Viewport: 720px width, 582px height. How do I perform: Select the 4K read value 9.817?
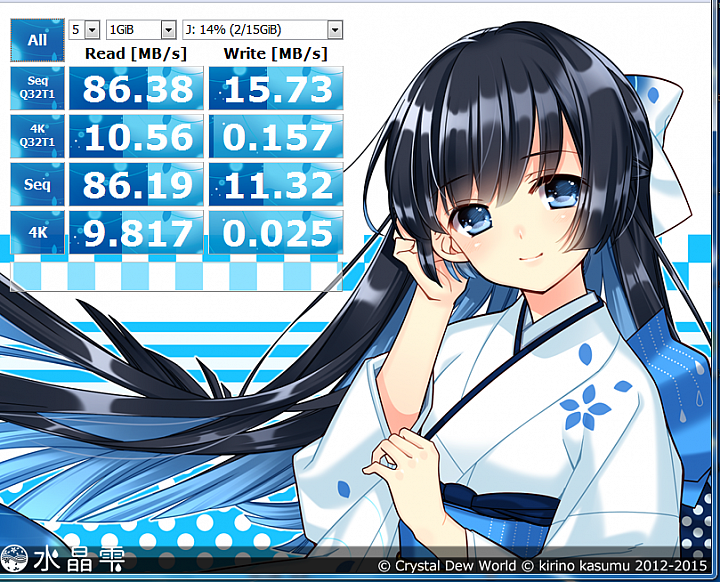136,232
